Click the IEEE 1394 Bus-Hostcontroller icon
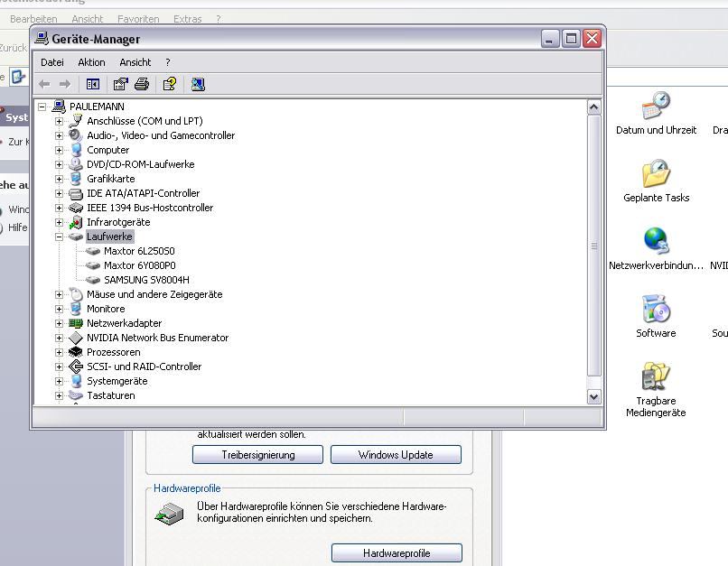Image resolution: width=728 pixels, height=566 pixels. coord(75,208)
